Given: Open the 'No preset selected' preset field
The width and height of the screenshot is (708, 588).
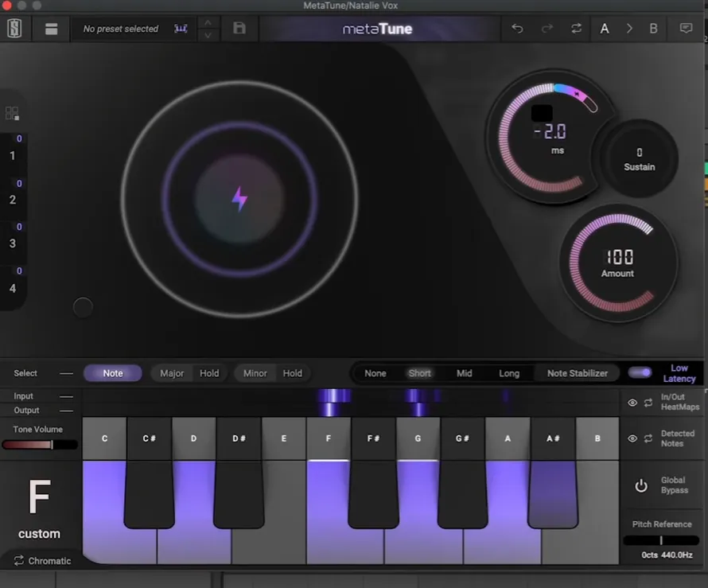Looking at the screenshot, I should 121,29.
